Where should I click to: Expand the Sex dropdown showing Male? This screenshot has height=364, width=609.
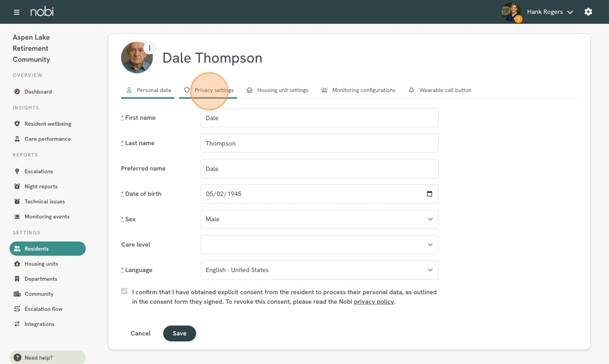coord(319,219)
